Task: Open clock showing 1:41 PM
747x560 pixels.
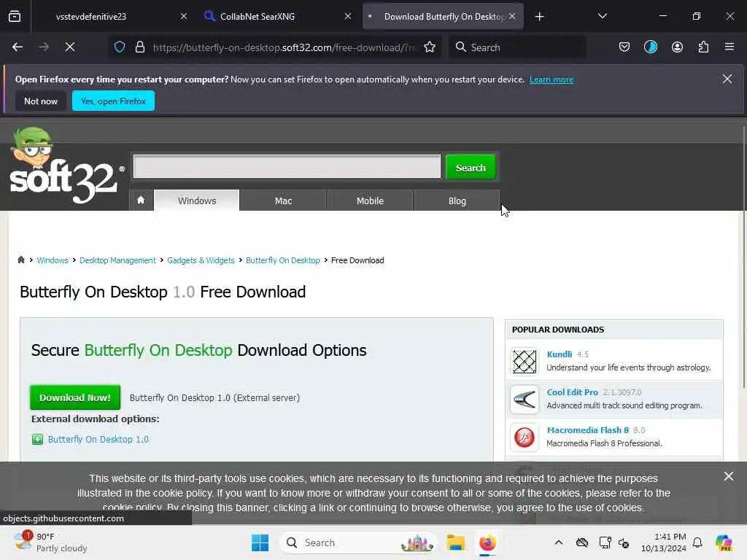Action: [x=664, y=542]
